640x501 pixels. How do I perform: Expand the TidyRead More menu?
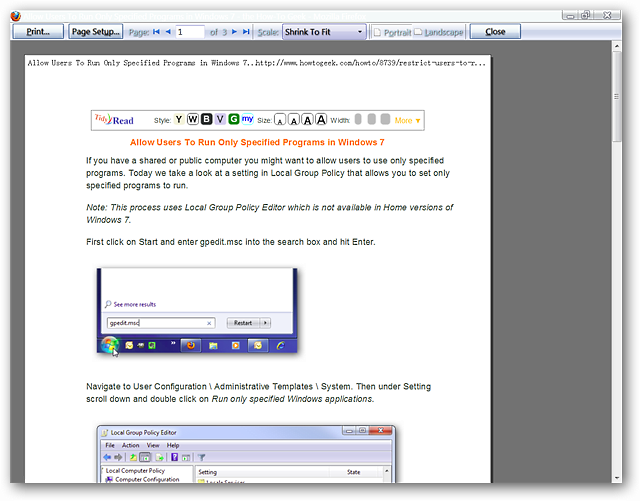click(x=407, y=120)
